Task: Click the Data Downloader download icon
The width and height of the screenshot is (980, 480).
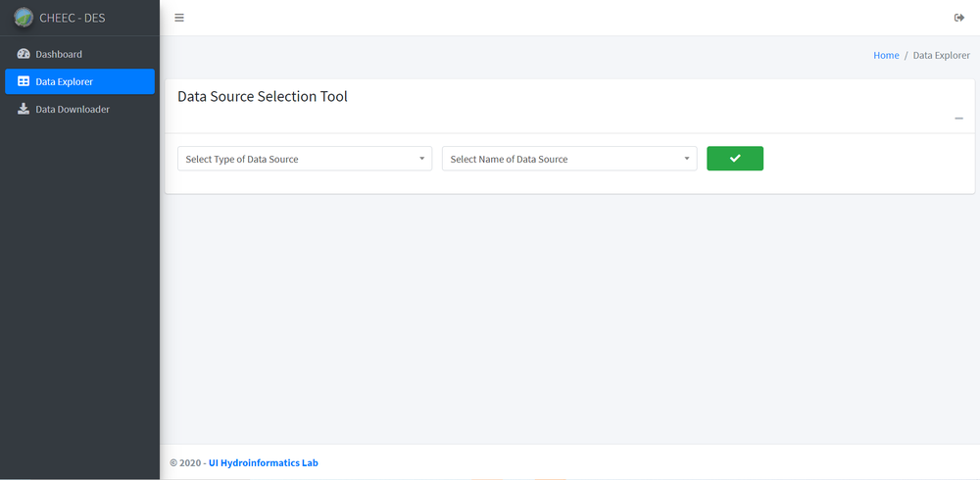Action: (x=24, y=109)
